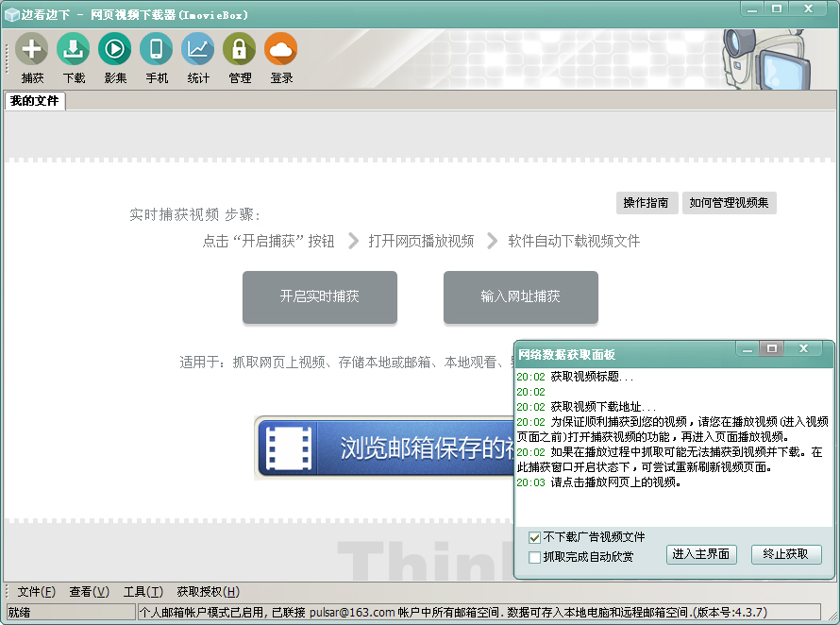Click the 捕获 (Capture) plus icon
840x625 pixels.
(x=32, y=49)
